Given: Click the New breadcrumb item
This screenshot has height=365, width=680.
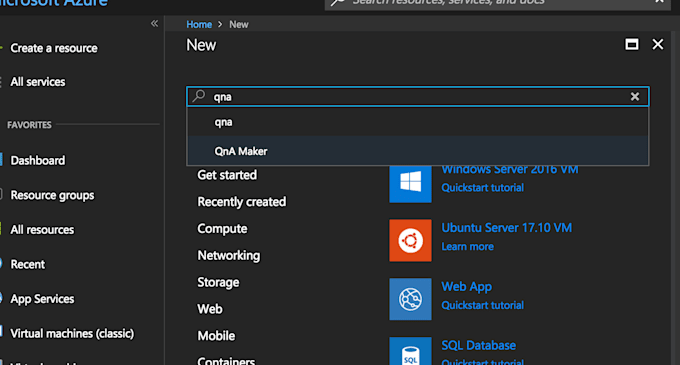Looking at the screenshot, I should pos(239,24).
